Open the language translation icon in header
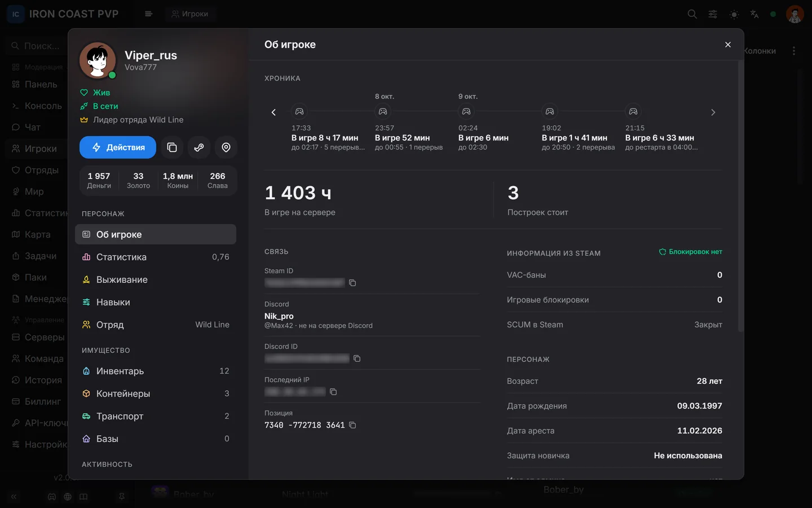 754,14
